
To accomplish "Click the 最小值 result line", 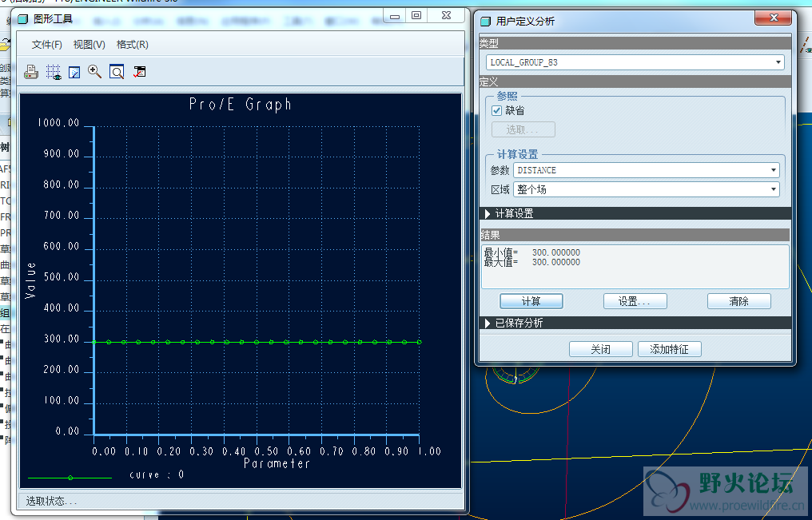I will click(x=531, y=252).
